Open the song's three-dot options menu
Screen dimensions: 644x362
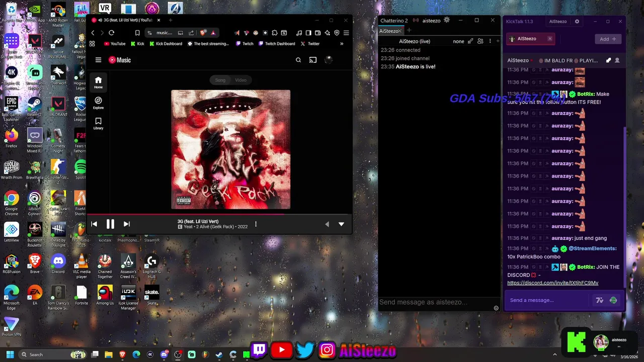pos(256,224)
